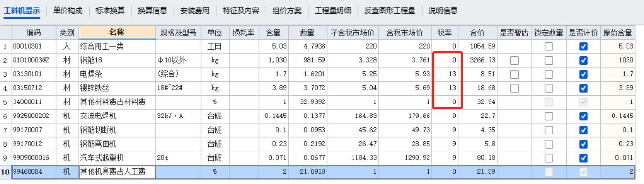Select code cell 99460004
This screenshot has height=184, width=644.
[x=33, y=172]
